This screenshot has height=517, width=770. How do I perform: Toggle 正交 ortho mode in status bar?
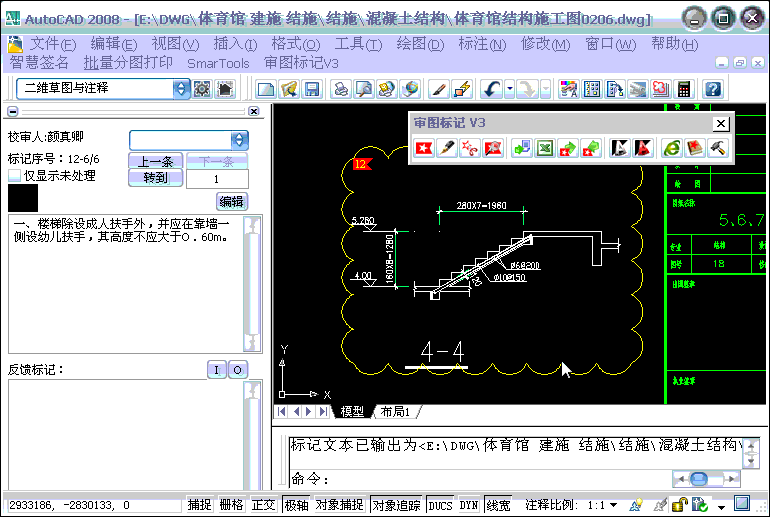pyautogui.click(x=263, y=505)
